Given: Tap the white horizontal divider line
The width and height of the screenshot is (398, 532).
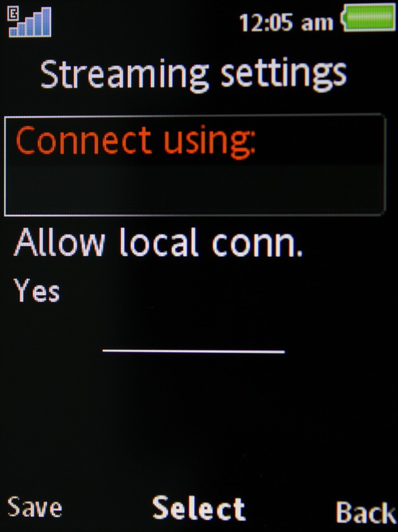Looking at the screenshot, I should click(193, 351).
